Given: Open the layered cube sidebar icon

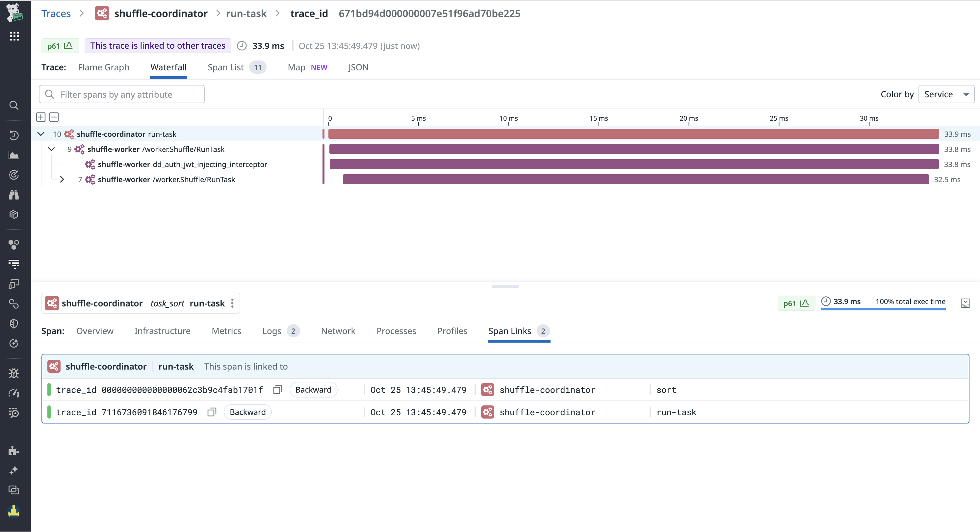Looking at the screenshot, I should [x=14, y=214].
